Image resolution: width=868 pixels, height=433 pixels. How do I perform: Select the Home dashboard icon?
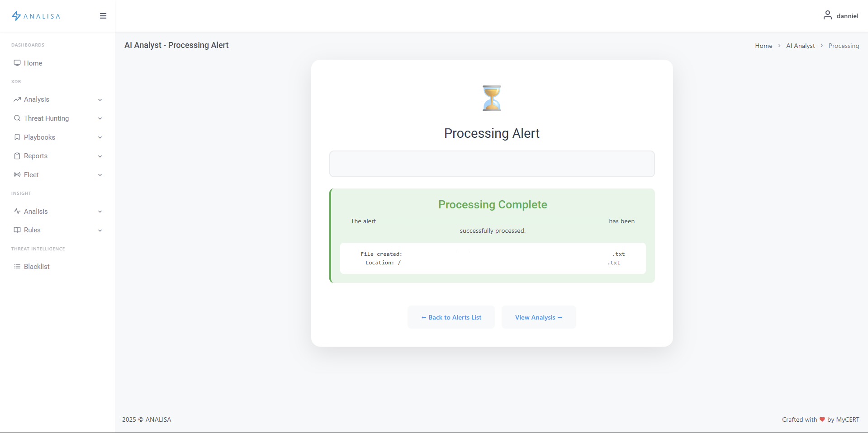pos(18,63)
